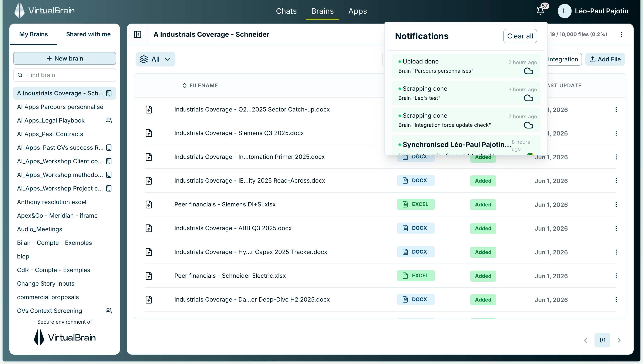Open row menu for IE...ity 2025 Read-Across.docx
Viewport: 643px width, 364px height.
pyautogui.click(x=616, y=181)
